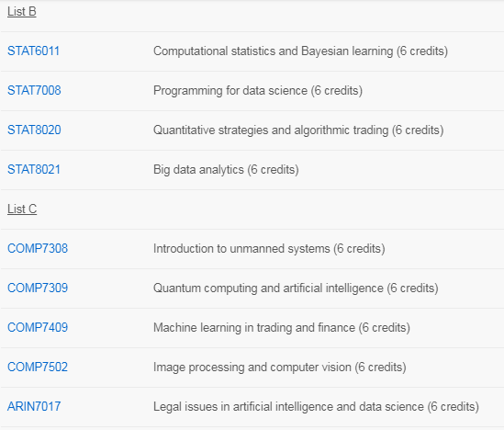This screenshot has width=504, height=430.
Task: Open the COMP7309 course link
Action: pos(38,289)
